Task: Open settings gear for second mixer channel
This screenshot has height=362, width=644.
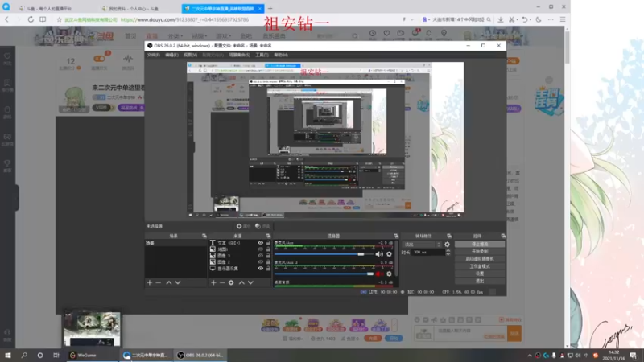Action: click(x=389, y=274)
